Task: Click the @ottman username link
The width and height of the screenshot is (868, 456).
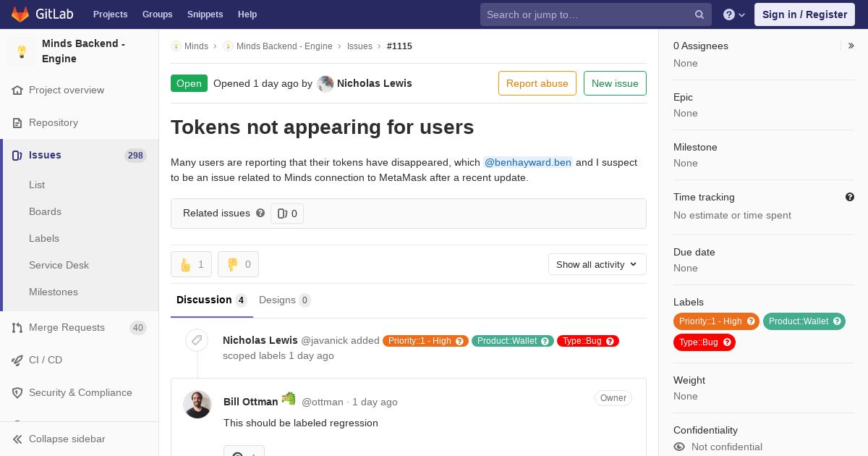Action: (322, 402)
